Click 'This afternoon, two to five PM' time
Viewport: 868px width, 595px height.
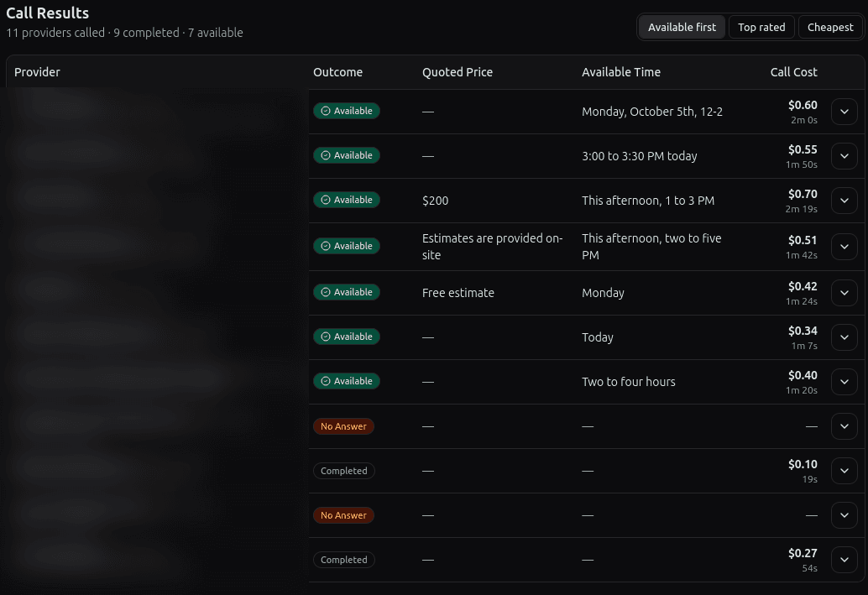point(651,246)
